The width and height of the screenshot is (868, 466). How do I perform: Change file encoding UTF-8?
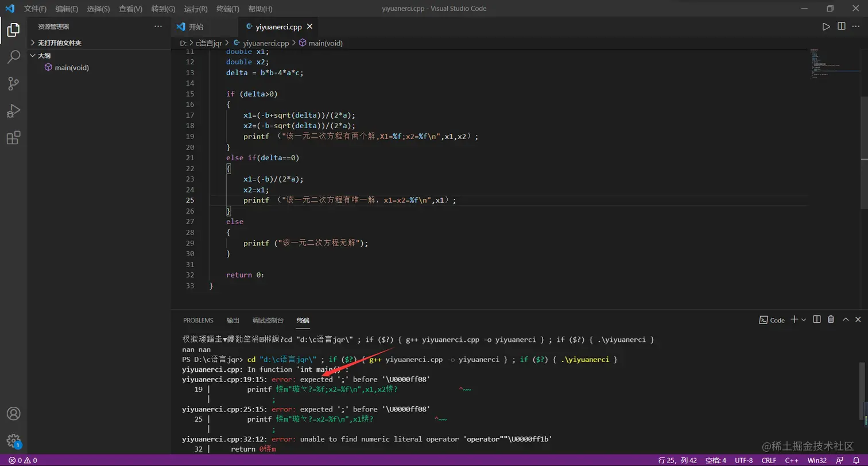pyautogui.click(x=743, y=460)
